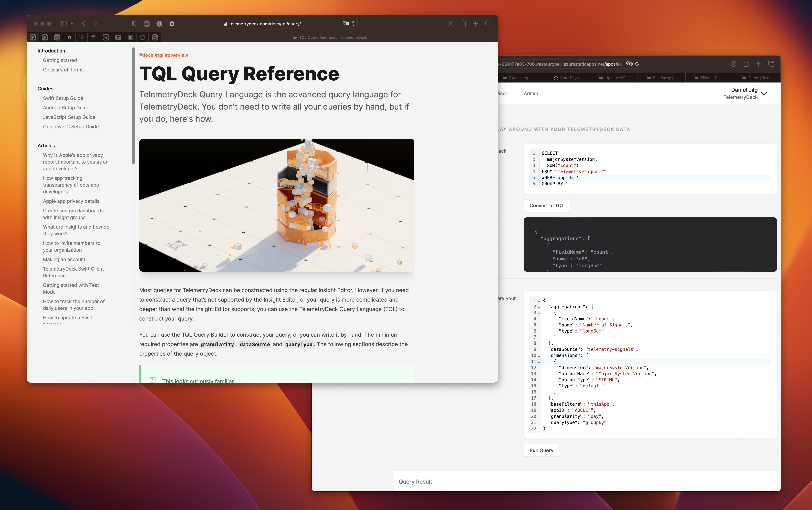Collapse the dimensions array fold arrow on line 10

(539, 356)
